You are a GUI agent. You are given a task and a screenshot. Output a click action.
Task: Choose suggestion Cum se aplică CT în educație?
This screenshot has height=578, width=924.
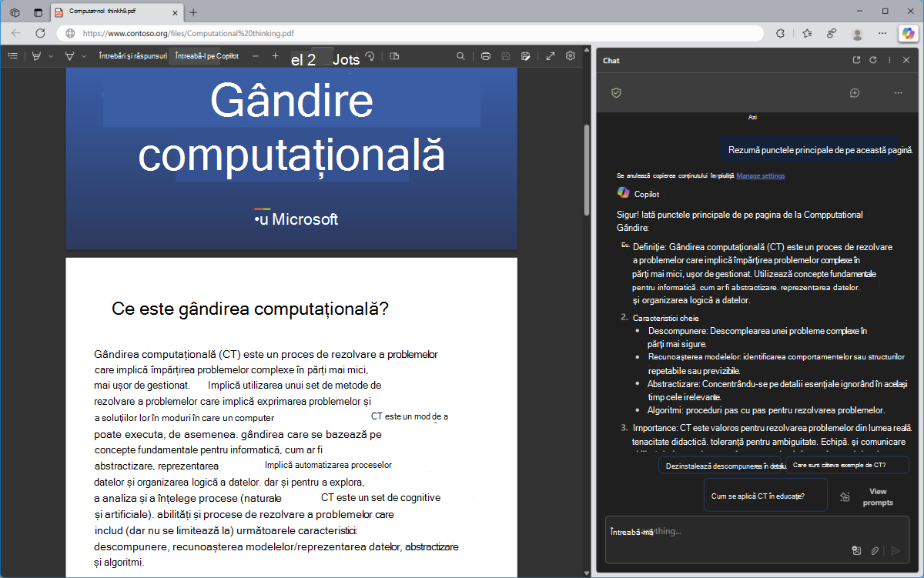[x=765, y=496]
